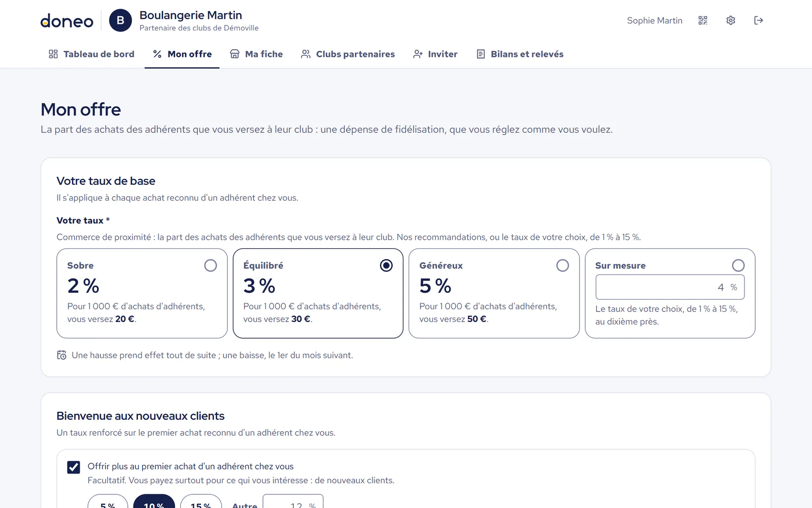Choose the 10 % welcome rate pill
The height and width of the screenshot is (508, 812).
pyautogui.click(x=154, y=501)
